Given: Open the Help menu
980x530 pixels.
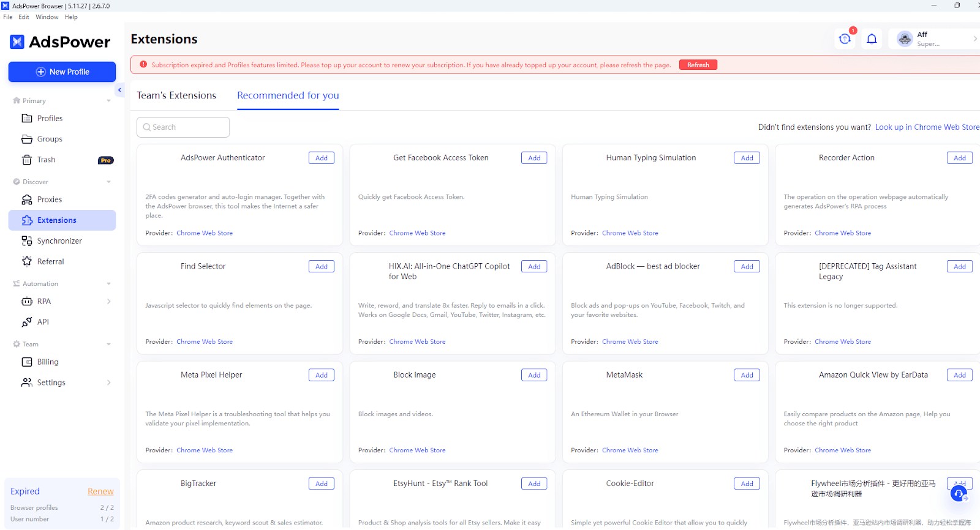Looking at the screenshot, I should pos(71,17).
